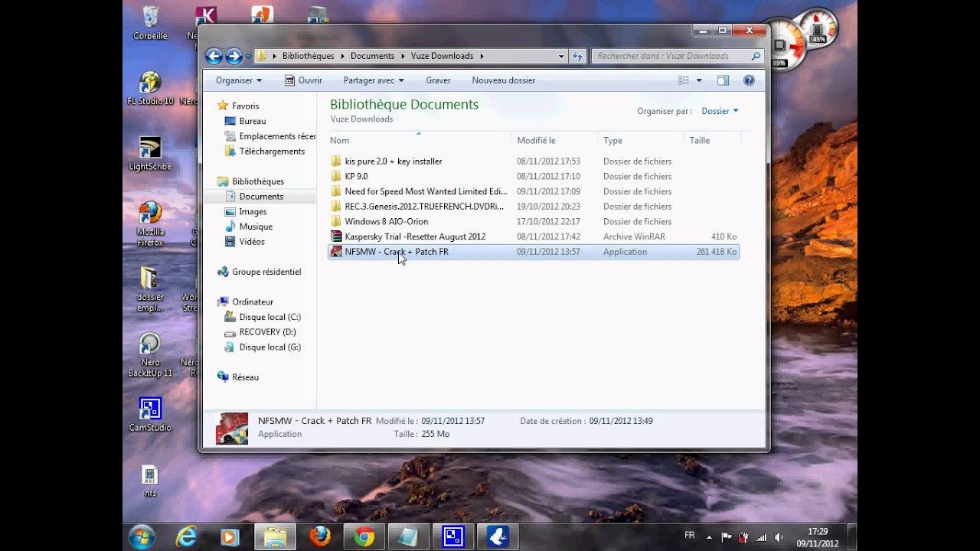The height and width of the screenshot is (551, 980).
Task: Open the Organiser menu
Action: click(x=238, y=80)
